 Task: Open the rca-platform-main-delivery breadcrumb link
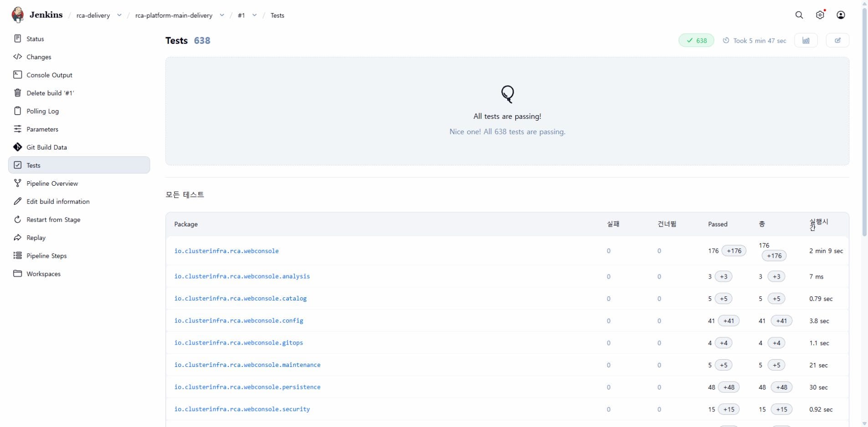click(x=174, y=15)
